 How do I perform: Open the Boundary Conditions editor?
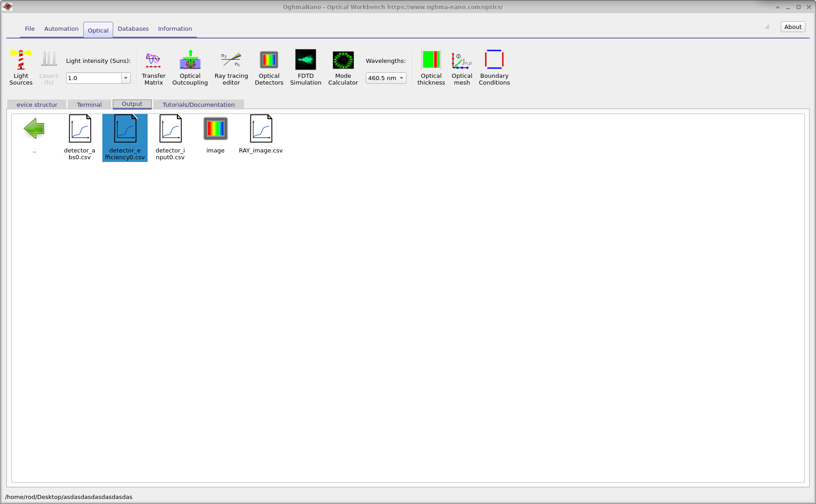[494, 68]
